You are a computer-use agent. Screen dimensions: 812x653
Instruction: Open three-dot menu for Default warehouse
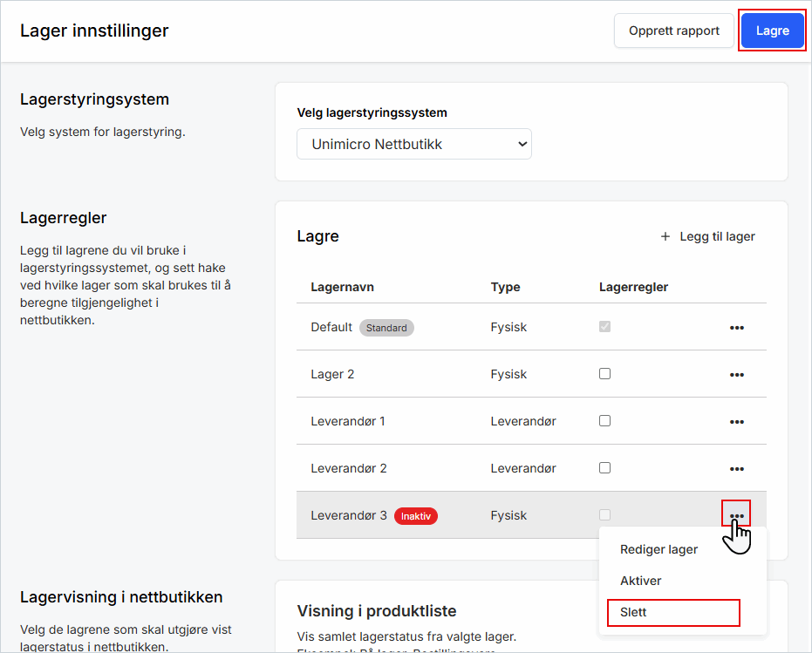pos(736,328)
